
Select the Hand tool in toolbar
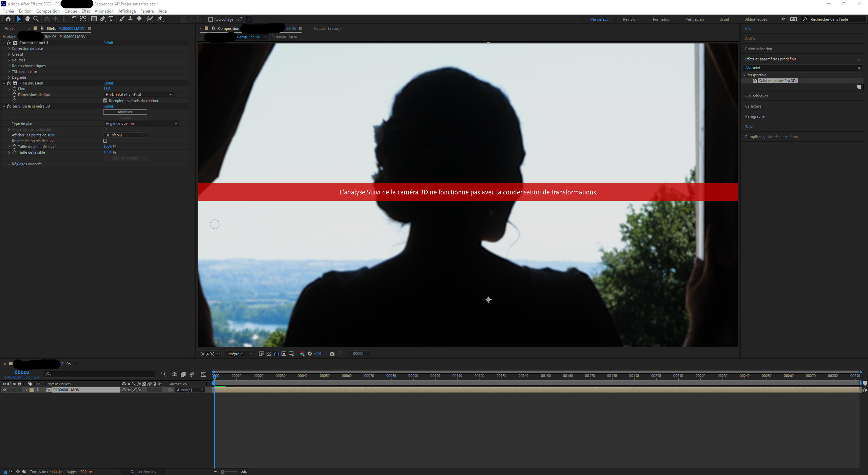click(27, 19)
